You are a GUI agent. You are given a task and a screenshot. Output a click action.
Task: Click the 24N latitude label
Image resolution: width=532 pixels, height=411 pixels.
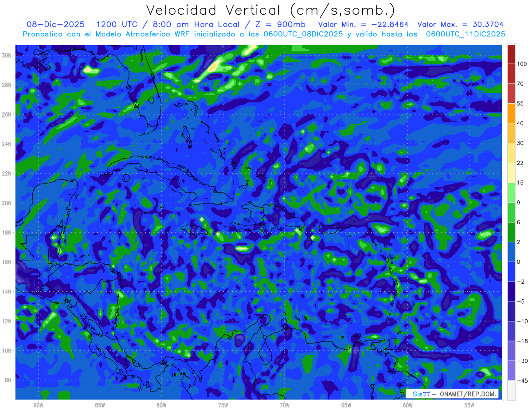coord(8,144)
